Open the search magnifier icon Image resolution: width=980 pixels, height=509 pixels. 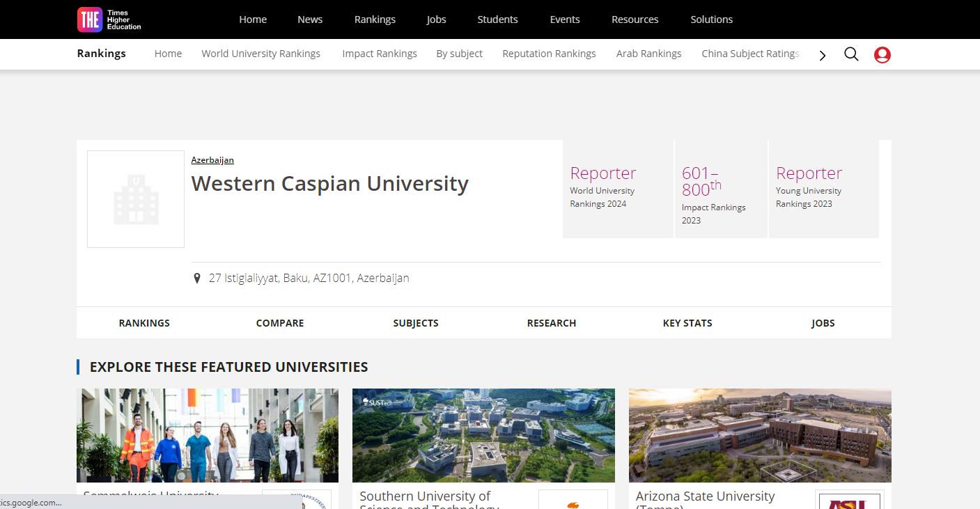(851, 54)
